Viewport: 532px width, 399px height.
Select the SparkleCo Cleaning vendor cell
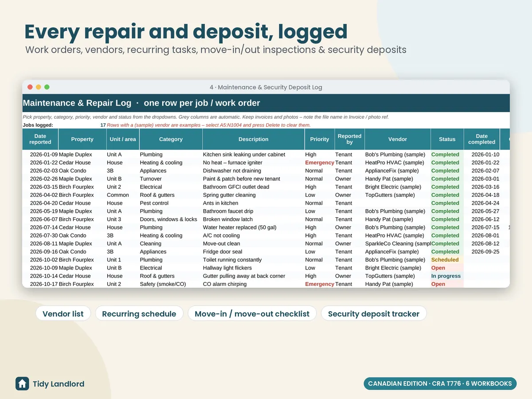398,243
